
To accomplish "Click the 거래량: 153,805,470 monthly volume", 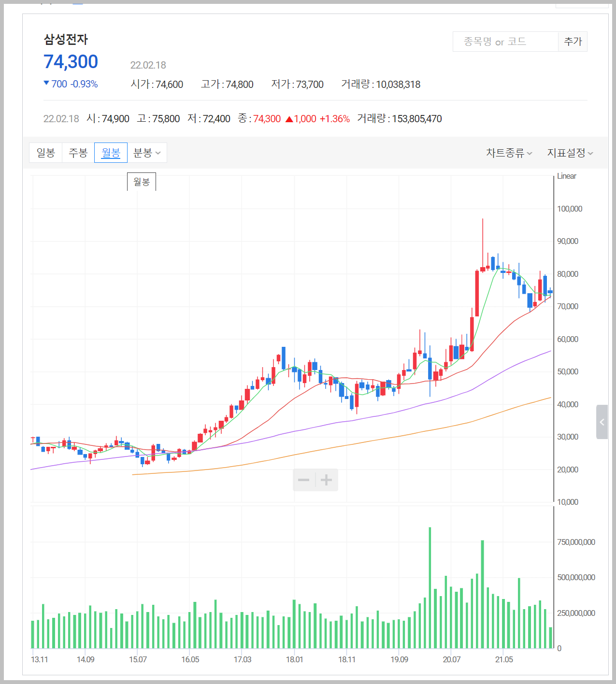I will [x=400, y=119].
